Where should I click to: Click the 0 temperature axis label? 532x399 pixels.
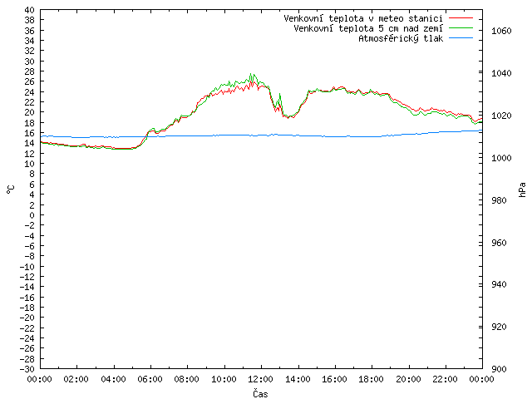[x=32, y=215]
